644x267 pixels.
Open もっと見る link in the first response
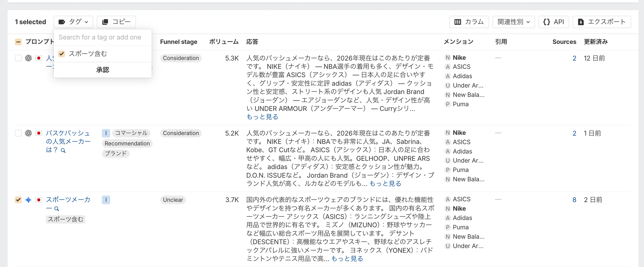[x=262, y=117]
